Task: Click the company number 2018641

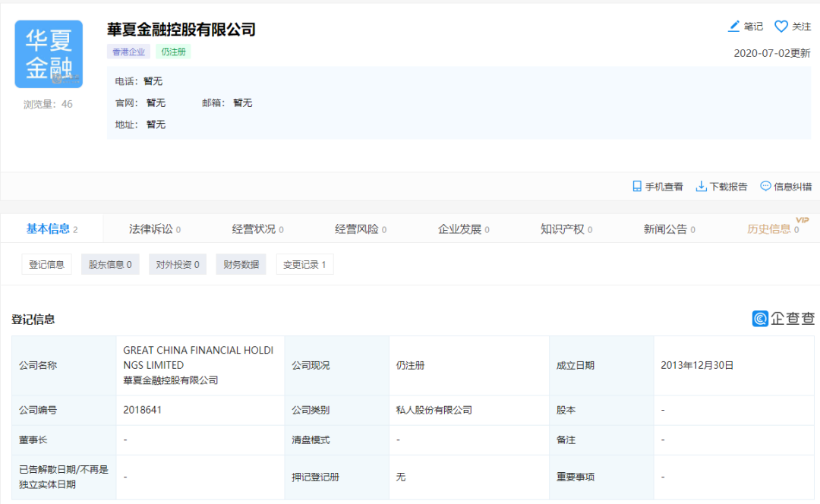Action: point(142,410)
